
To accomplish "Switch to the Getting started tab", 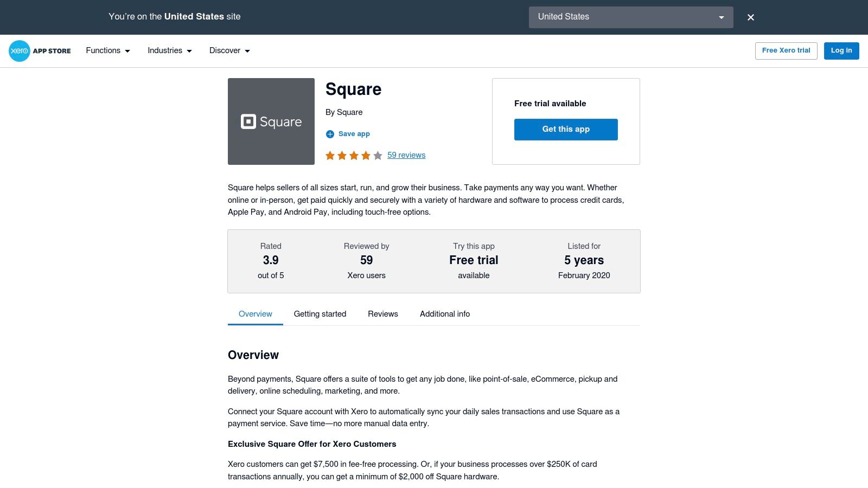I will [320, 314].
